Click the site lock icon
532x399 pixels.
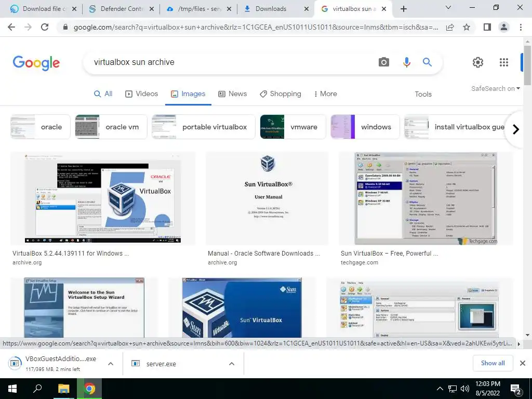click(65, 27)
